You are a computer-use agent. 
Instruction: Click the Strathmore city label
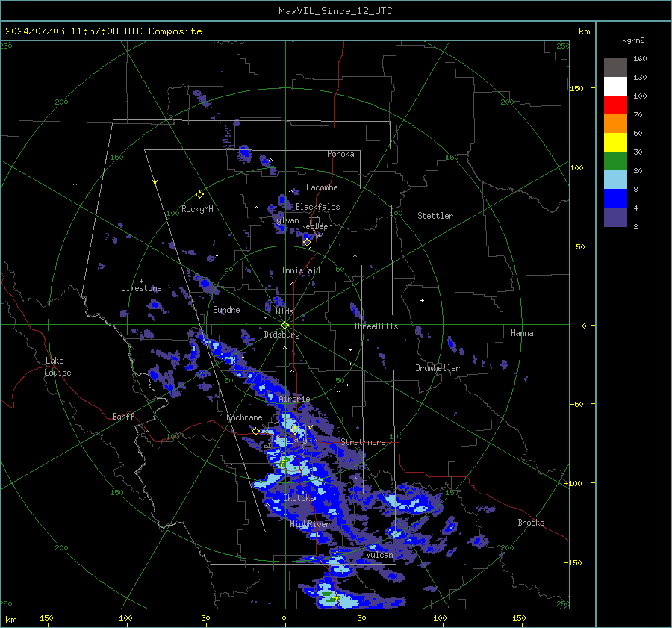pyautogui.click(x=363, y=442)
